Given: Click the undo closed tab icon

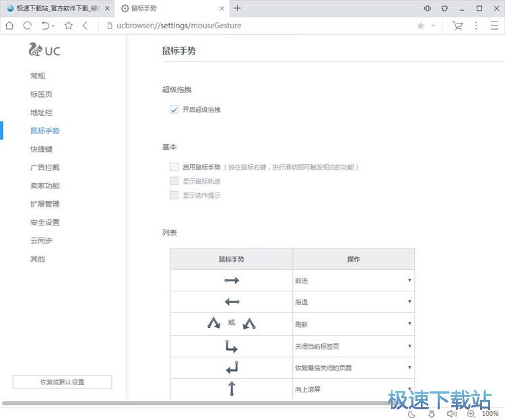Looking at the screenshot, I should (46, 26).
